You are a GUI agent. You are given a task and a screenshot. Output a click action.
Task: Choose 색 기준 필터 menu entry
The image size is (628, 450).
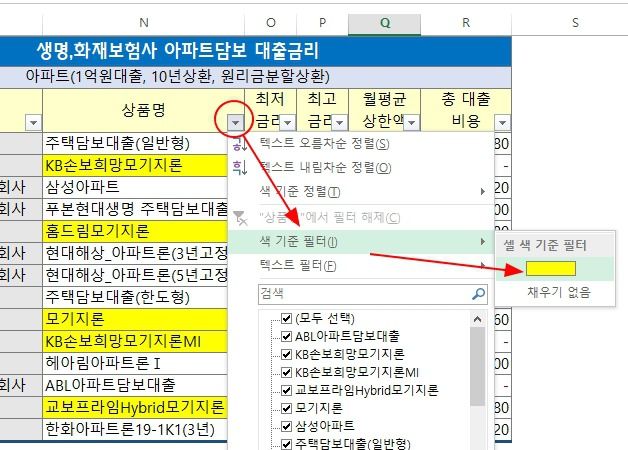click(x=360, y=241)
